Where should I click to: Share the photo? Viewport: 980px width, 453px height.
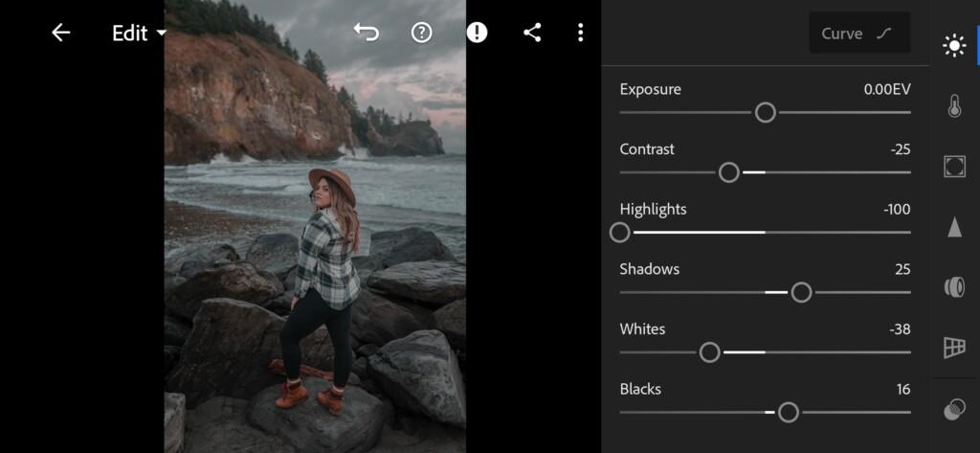point(532,33)
